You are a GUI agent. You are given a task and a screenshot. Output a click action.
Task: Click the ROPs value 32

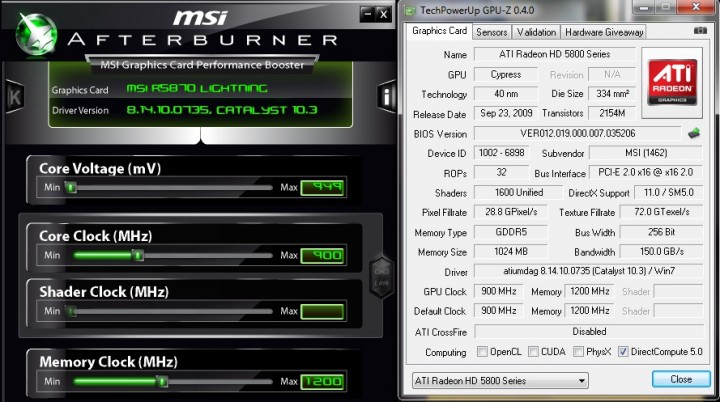pyautogui.click(x=501, y=173)
